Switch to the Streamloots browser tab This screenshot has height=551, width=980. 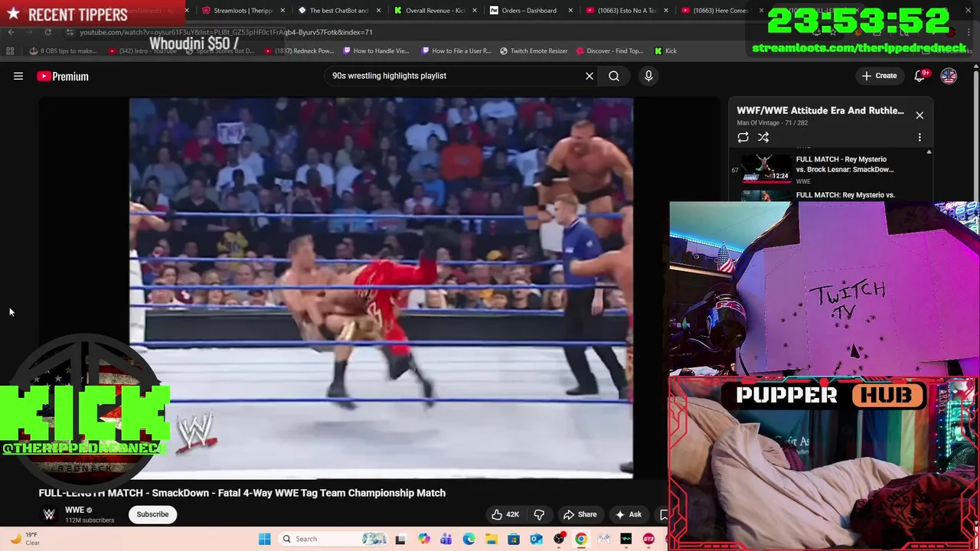(243, 11)
